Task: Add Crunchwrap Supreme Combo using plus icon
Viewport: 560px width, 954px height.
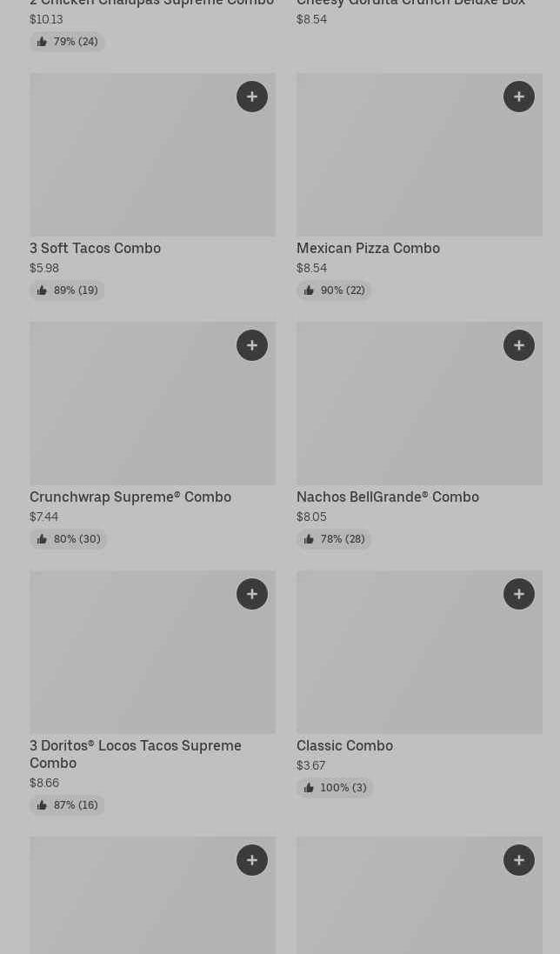Action: point(252,345)
